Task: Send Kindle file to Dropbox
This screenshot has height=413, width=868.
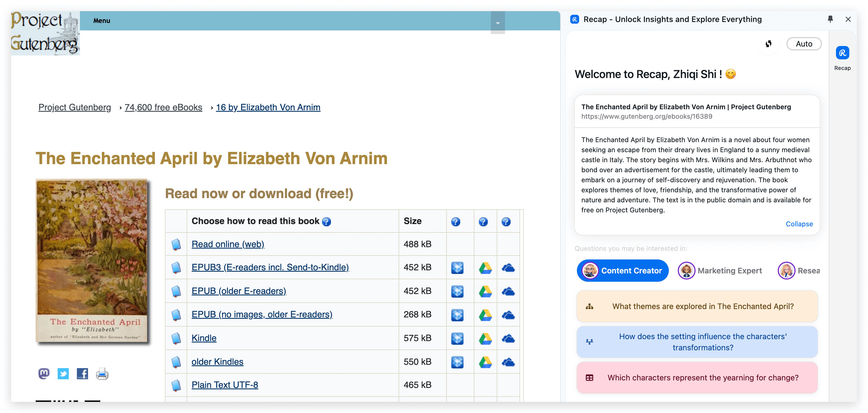Action: click(457, 339)
